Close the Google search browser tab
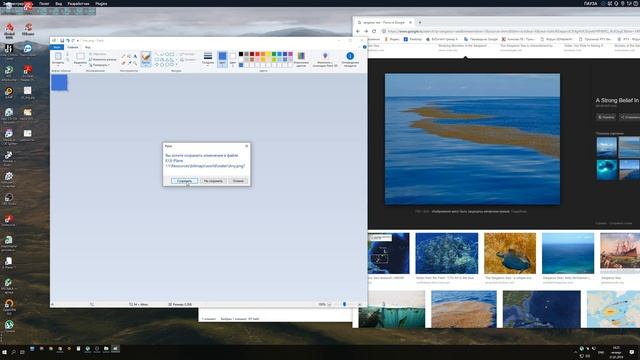 [410, 22]
